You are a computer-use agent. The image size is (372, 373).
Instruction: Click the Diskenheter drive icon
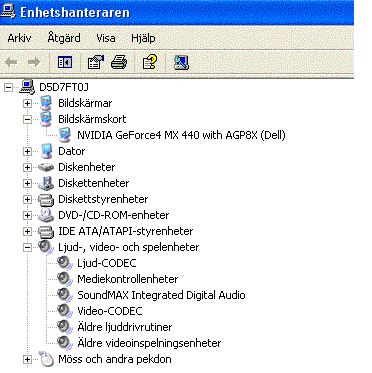point(46,167)
